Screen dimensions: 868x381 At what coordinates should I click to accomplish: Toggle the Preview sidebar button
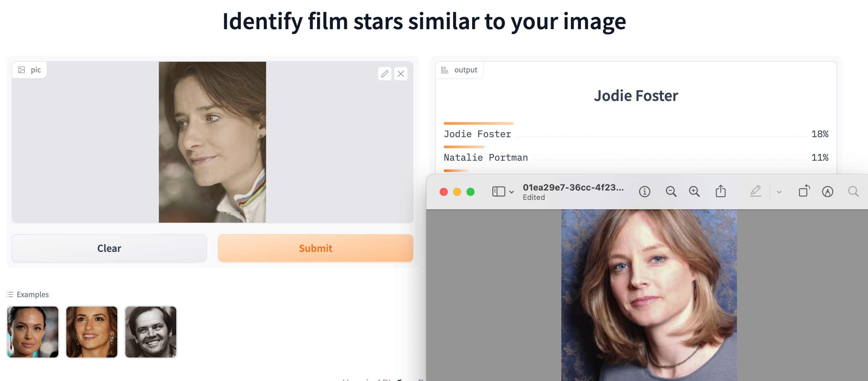(499, 192)
